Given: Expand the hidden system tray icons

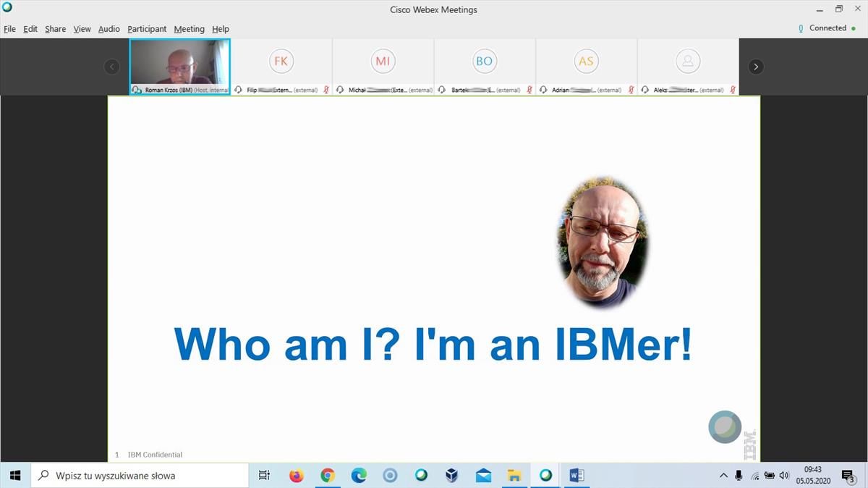Looking at the screenshot, I should [x=723, y=475].
